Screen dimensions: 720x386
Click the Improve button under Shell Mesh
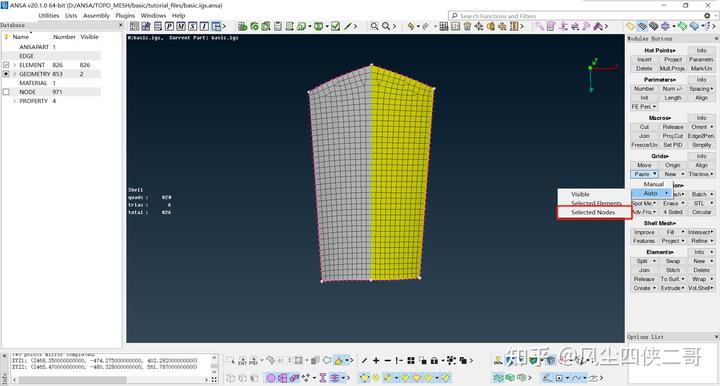pyautogui.click(x=644, y=232)
